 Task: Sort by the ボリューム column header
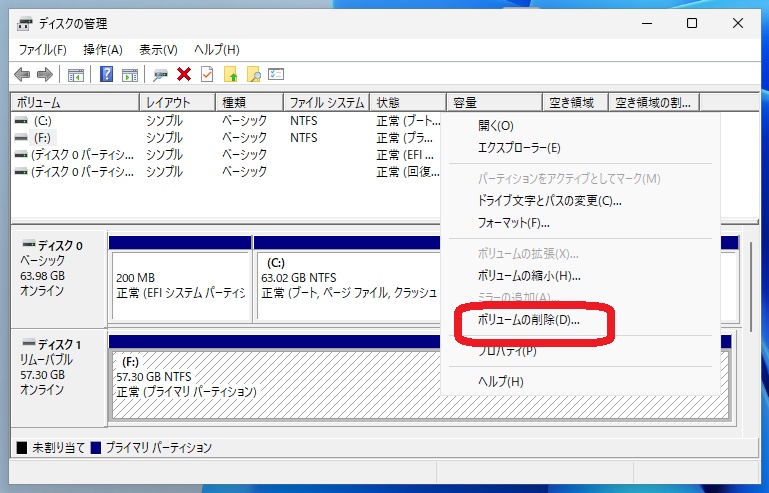(75, 103)
